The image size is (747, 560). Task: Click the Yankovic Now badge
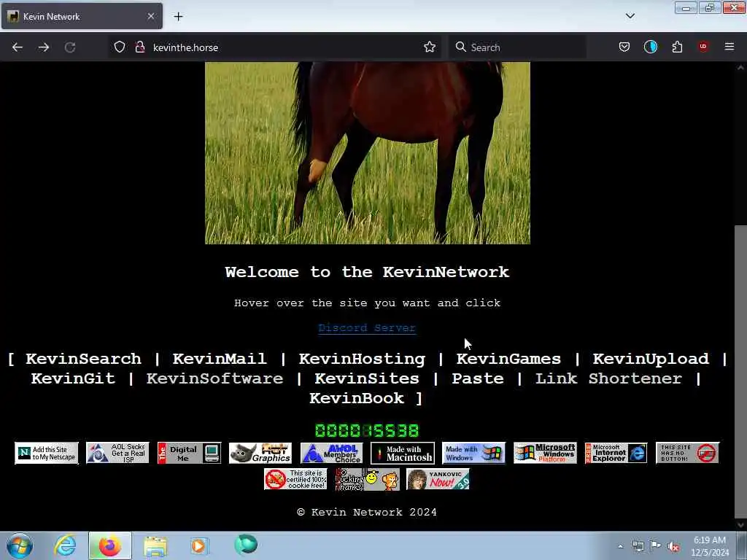tap(438, 479)
